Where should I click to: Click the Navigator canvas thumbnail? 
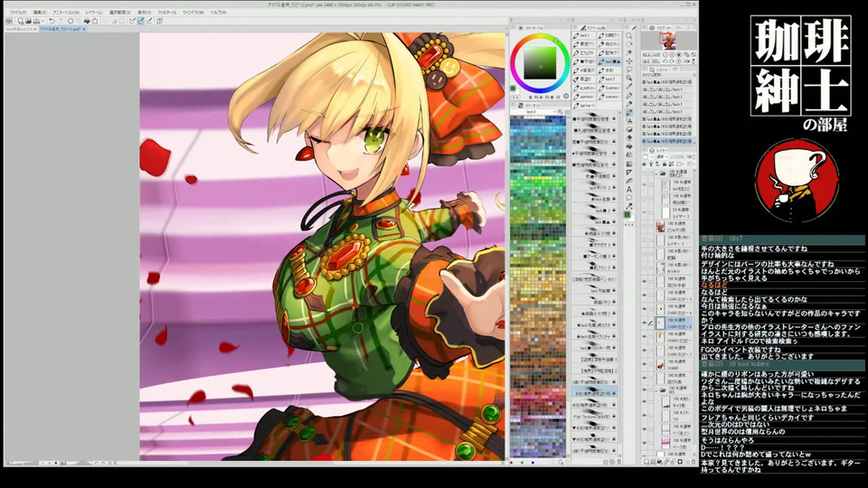coord(667,39)
